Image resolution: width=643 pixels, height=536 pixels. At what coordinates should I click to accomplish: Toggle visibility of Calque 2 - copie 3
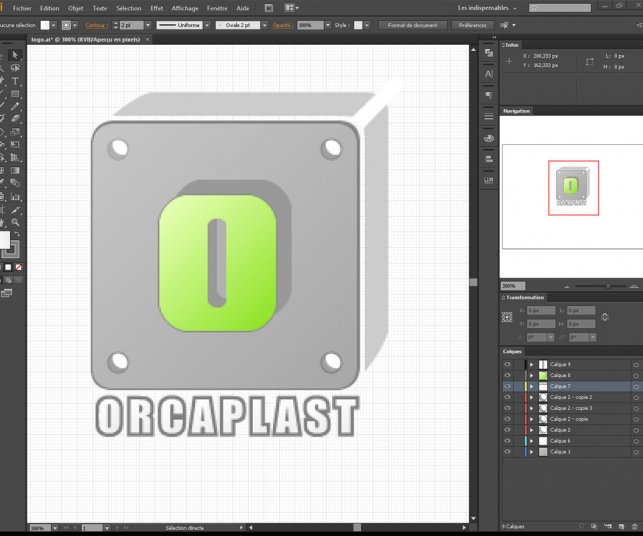(x=507, y=408)
